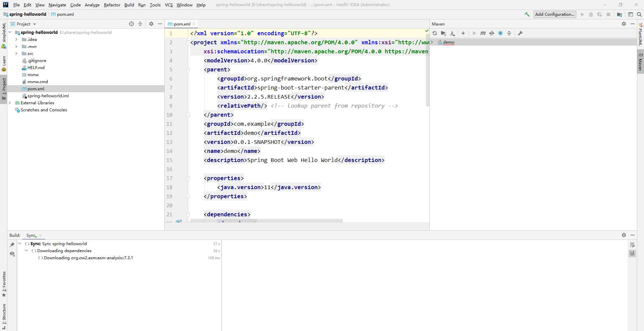Image resolution: width=644 pixels, height=331 pixels.
Task: Select Scratches and Consoles node
Action: [x=44, y=110]
